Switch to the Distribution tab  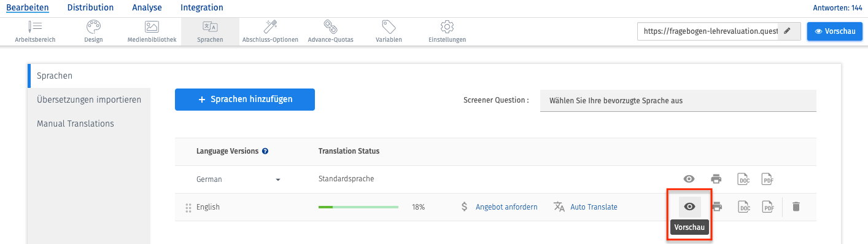[x=90, y=7]
